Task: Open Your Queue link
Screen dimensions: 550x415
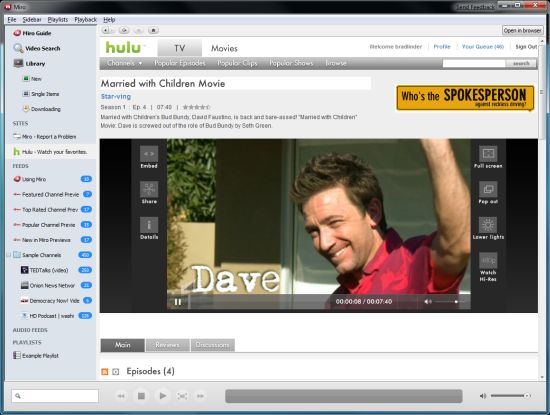Action: [x=483, y=46]
